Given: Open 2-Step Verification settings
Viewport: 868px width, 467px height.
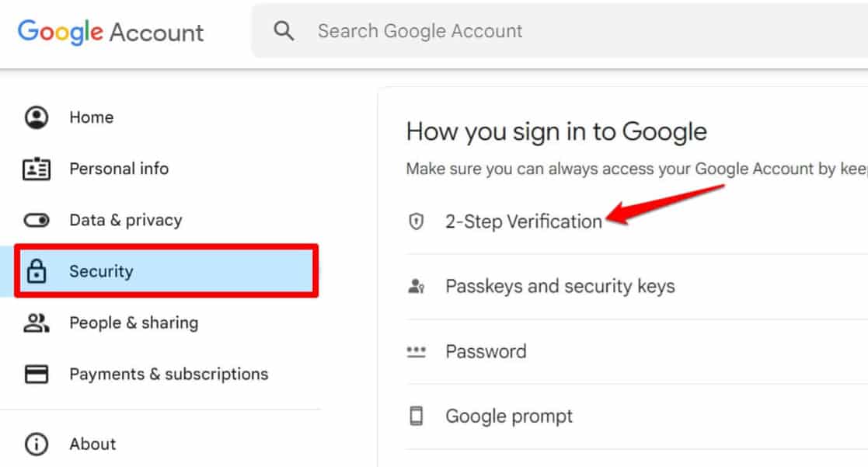Looking at the screenshot, I should tap(523, 221).
